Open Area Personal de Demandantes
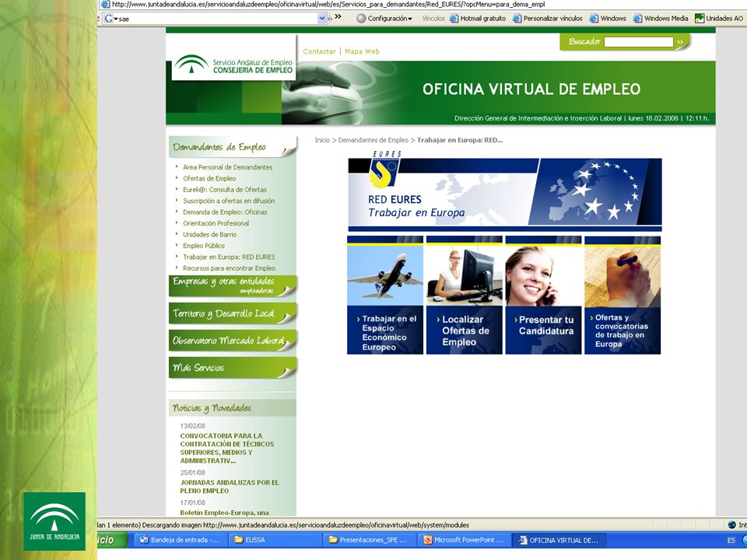Viewport: 747px width, 560px height. pos(228,167)
